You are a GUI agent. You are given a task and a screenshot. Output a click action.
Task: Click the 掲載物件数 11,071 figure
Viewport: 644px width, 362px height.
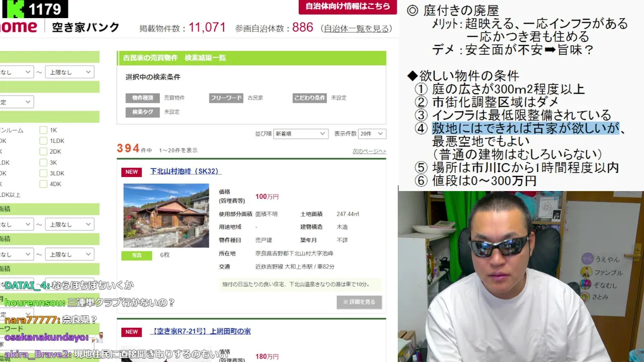207,28
